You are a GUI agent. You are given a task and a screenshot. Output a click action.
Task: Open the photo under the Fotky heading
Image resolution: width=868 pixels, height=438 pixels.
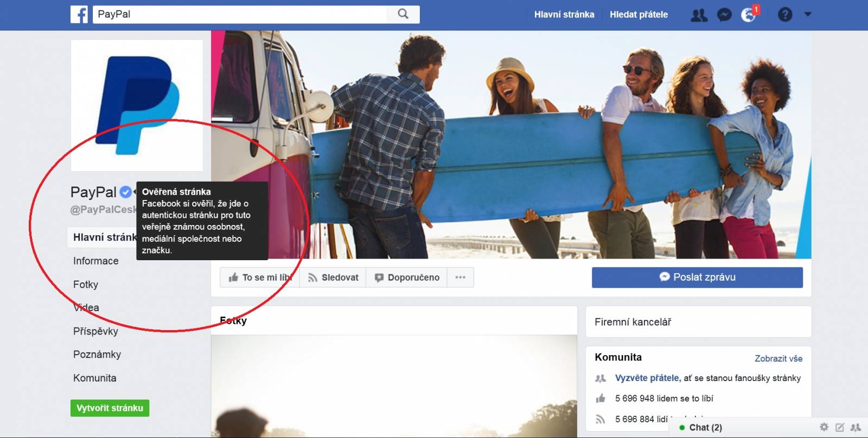394,386
